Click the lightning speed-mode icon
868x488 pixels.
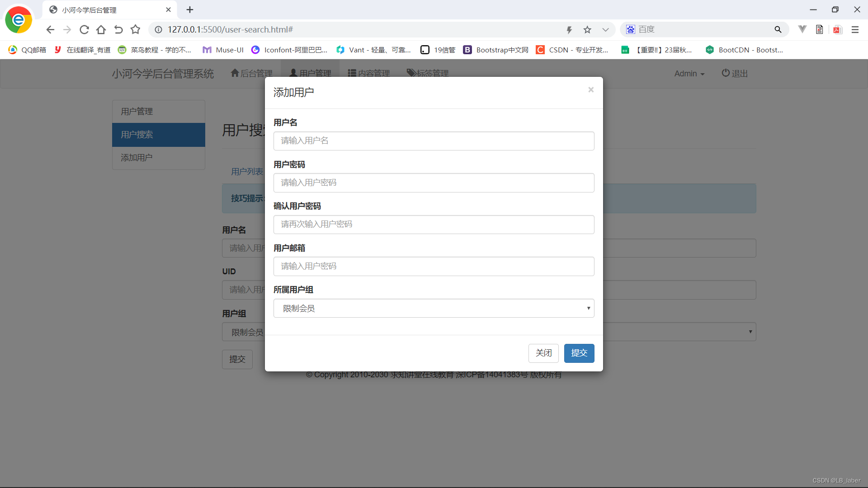569,29
